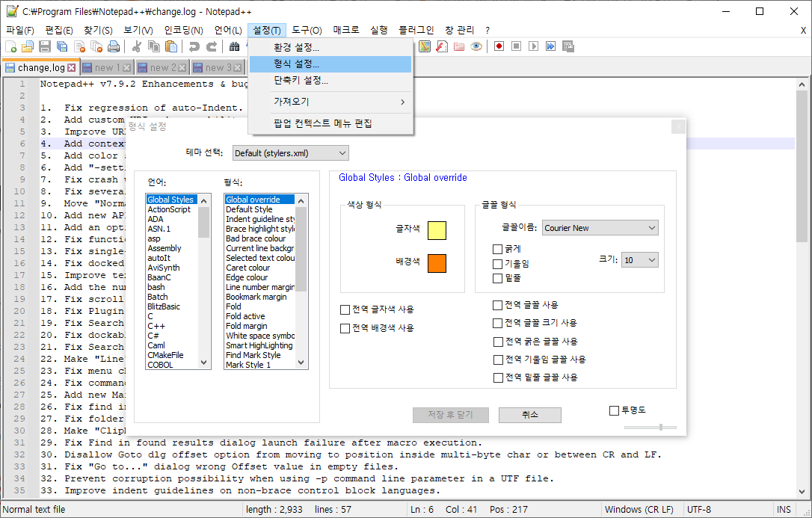This screenshot has width=812, height=518.
Task: Select 환경 설정... menu entry
Action: tap(330, 48)
